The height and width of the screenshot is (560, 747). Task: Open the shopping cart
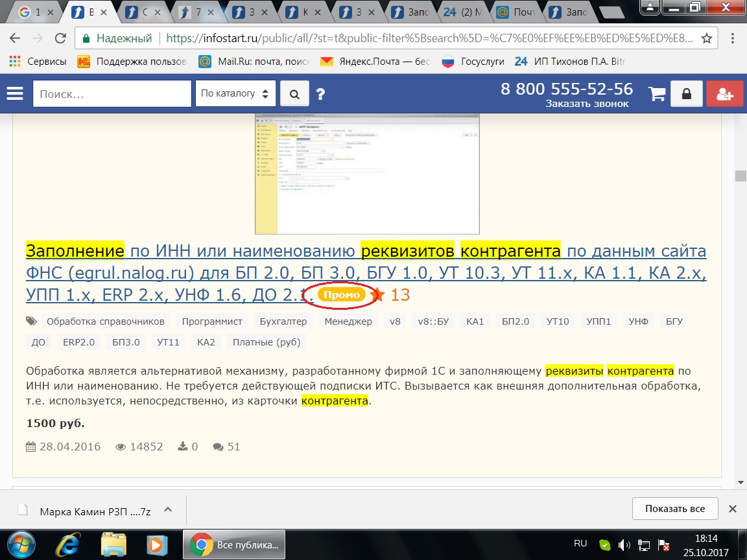tap(657, 94)
